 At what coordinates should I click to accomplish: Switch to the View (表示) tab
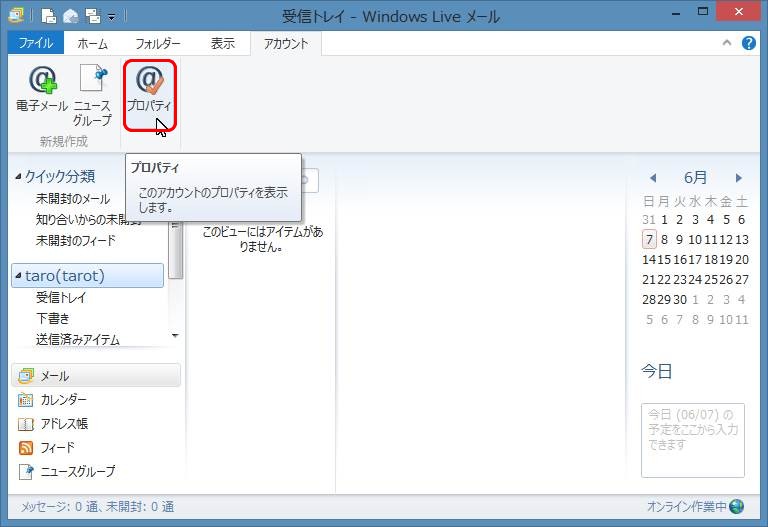tap(223, 44)
